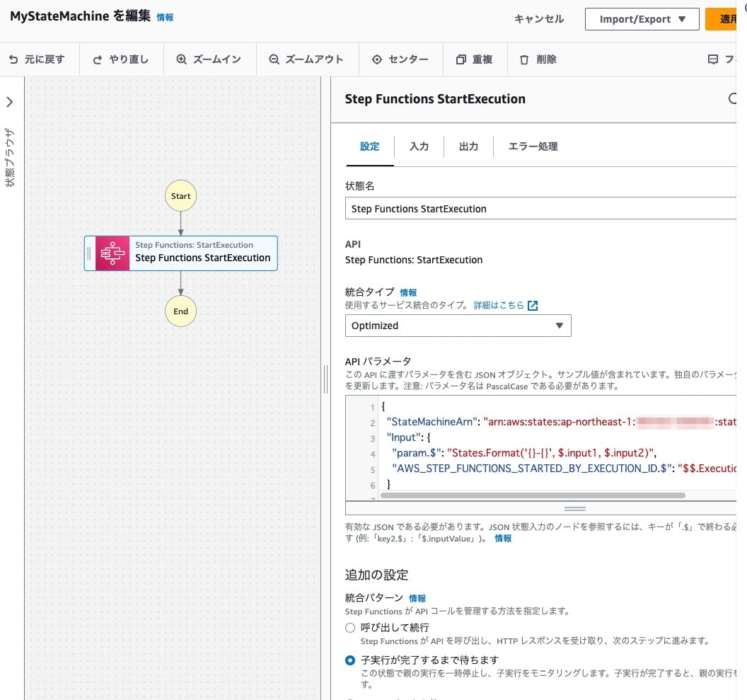The image size is (747, 700).
Task: Click the orange 適用 button
Action: [x=722, y=19]
